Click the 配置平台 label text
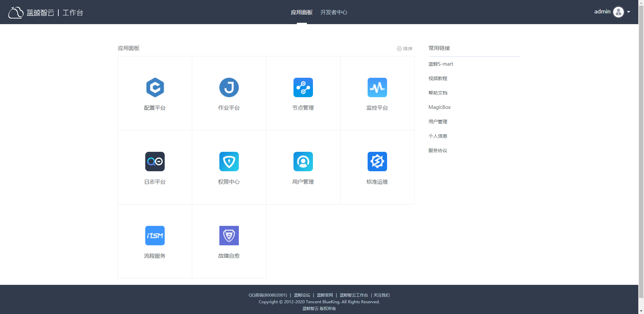This screenshot has width=644, height=314. coord(155,108)
